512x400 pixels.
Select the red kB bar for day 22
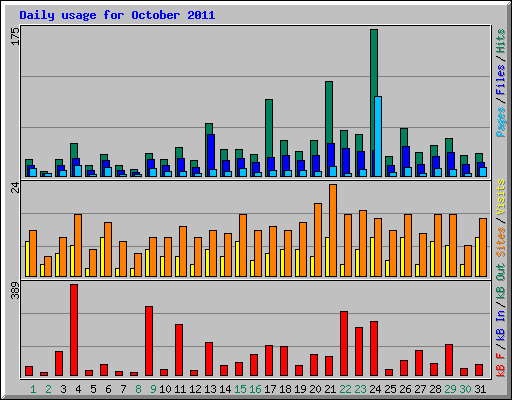[x=344, y=344]
